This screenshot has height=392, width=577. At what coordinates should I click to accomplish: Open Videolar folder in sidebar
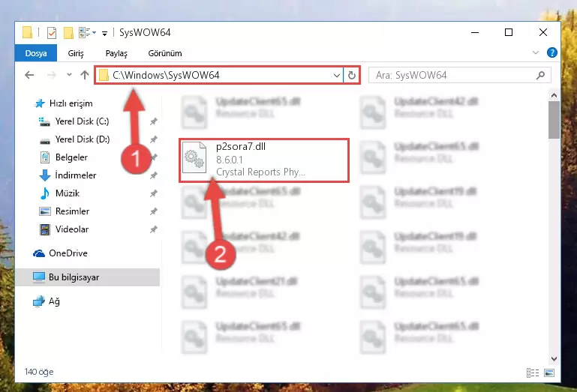pyautogui.click(x=72, y=229)
